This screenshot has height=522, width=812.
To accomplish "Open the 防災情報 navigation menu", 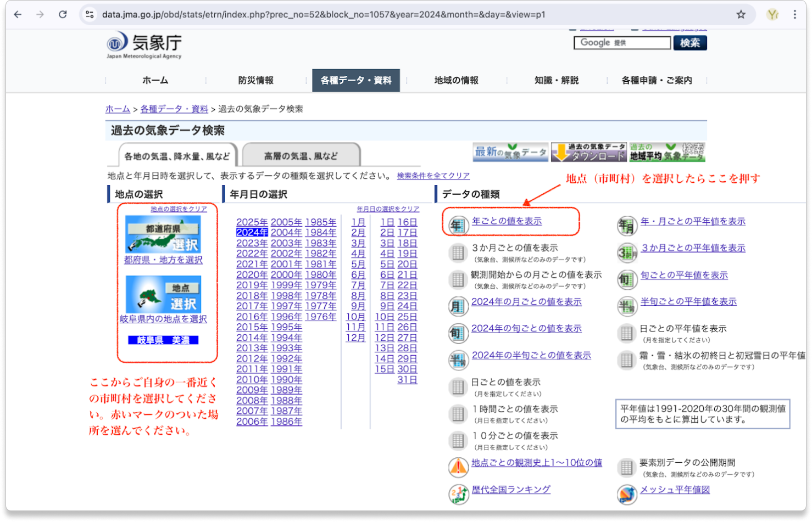I will coord(255,80).
